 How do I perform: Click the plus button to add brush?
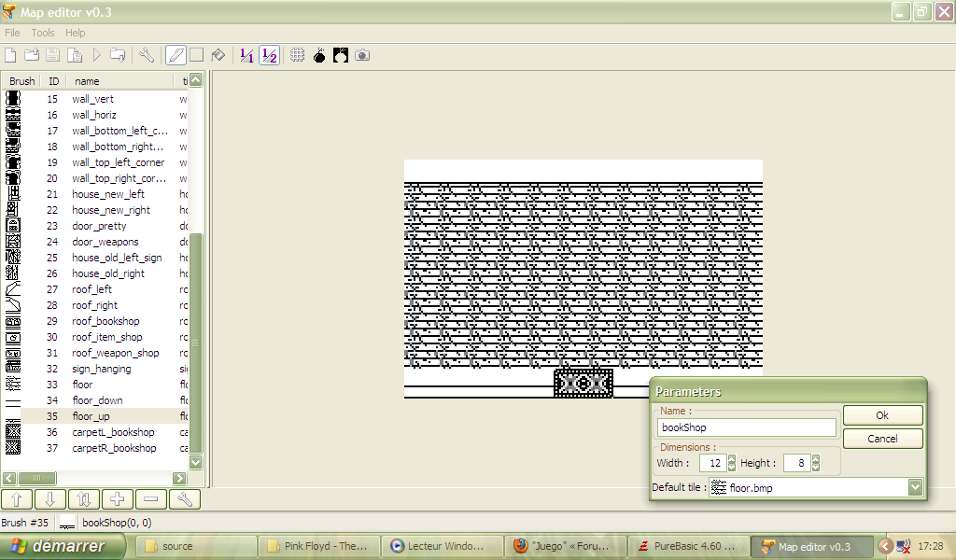[116, 499]
